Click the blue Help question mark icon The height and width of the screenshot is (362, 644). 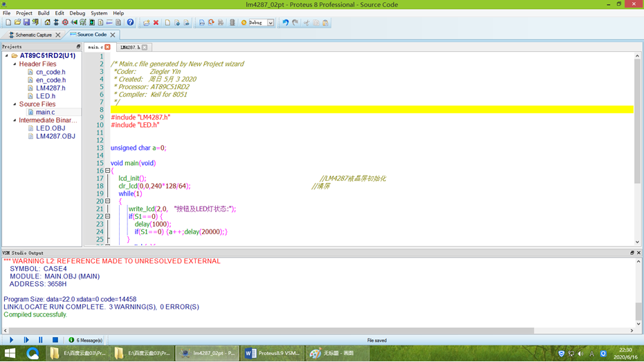pyautogui.click(x=130, y=23)
